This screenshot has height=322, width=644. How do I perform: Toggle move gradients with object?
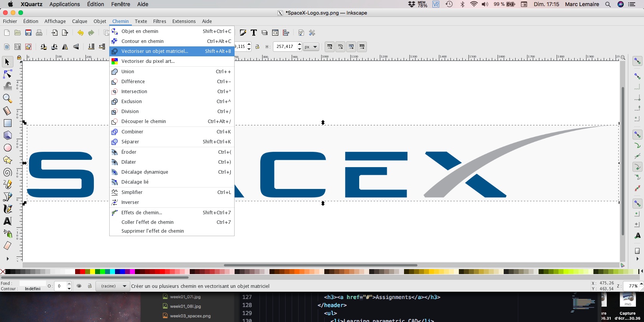coord(351,47)
